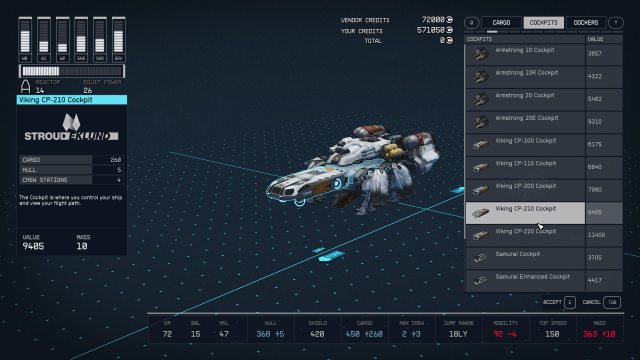Screen dimensions: 640x360
Task: Click the module list scrollbar
Action: (x=465, y=142)
